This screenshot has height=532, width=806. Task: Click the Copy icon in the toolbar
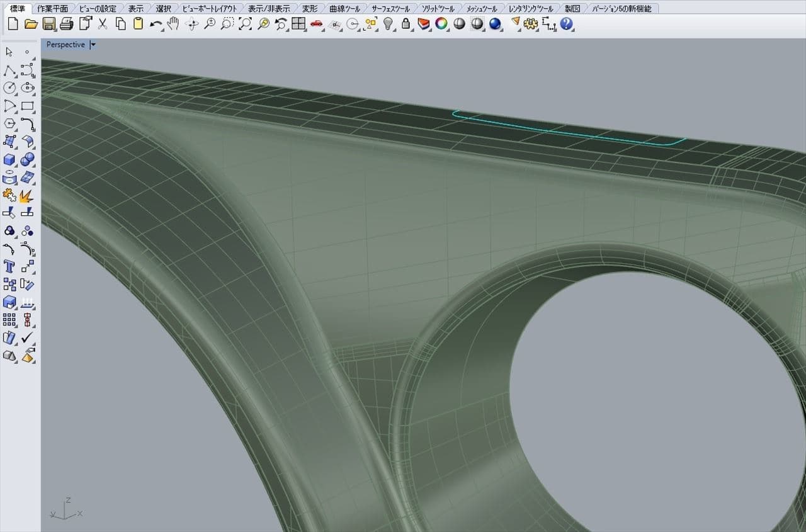point(121,24)
